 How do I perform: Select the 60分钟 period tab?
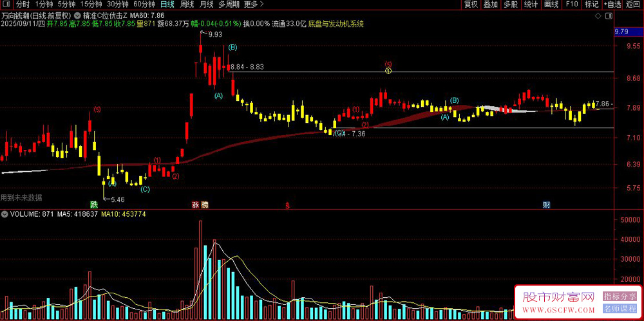coord(144,5)
